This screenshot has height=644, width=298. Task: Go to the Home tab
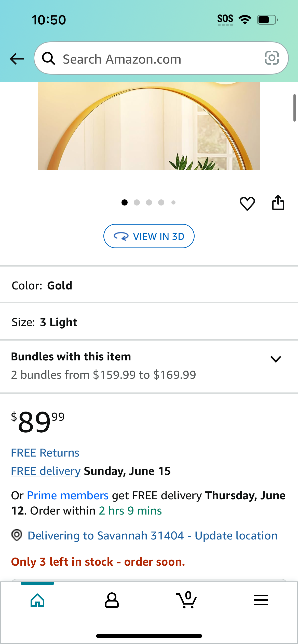tap(37, 600)
